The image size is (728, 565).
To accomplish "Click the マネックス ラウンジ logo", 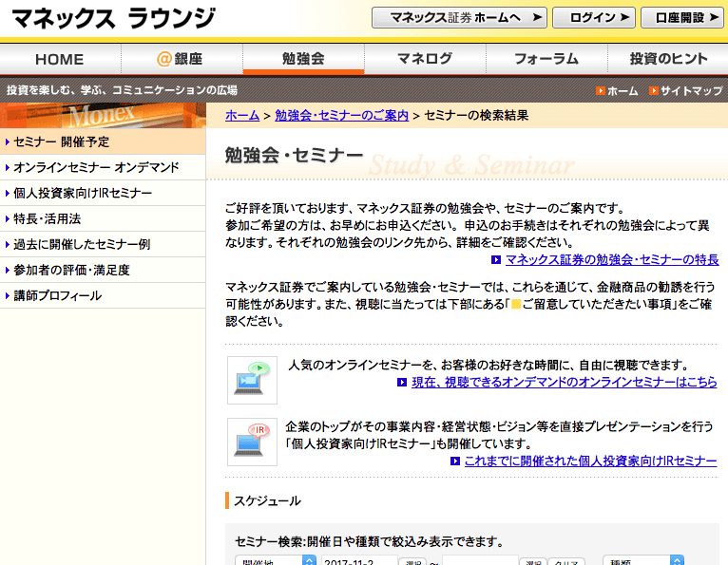I will pos(112,18).
